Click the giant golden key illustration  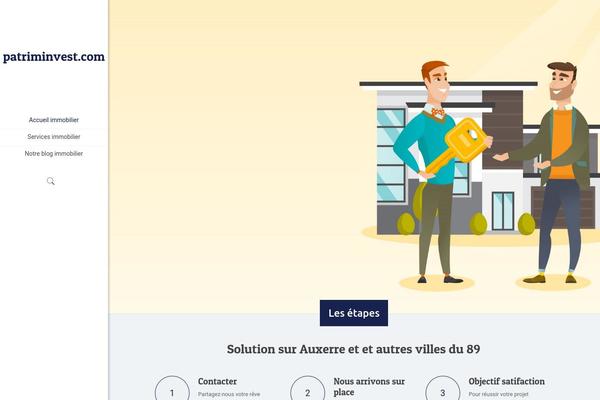point(459,145)
